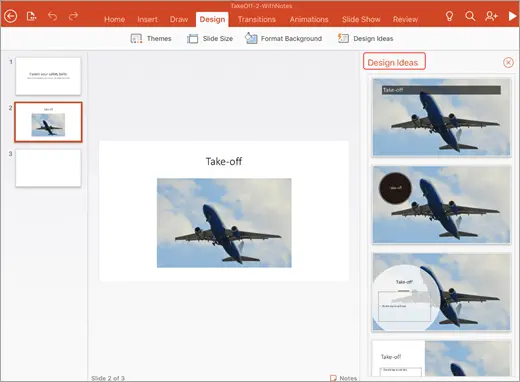Toggle the Notes pane
Viewport: 520px width, 382px height.
point(343,378)
